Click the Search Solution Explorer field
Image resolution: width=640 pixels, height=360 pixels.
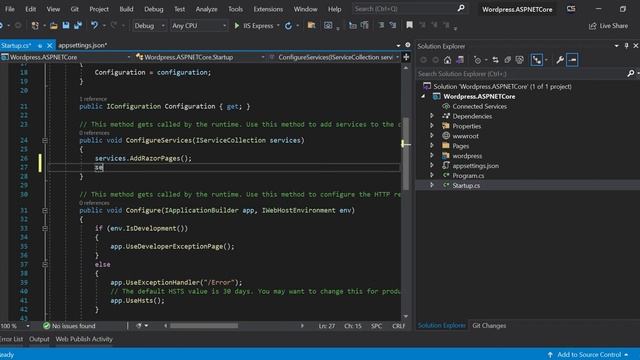521,74
